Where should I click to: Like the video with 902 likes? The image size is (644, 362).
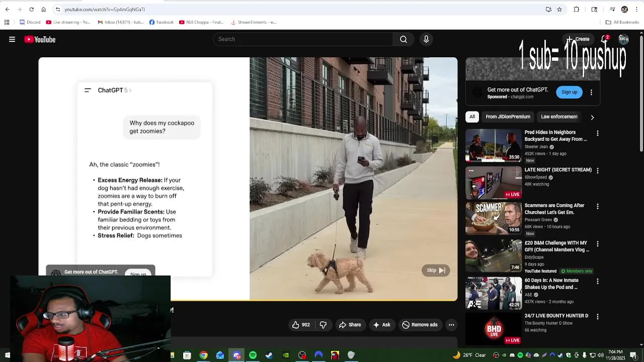(301, 325)
